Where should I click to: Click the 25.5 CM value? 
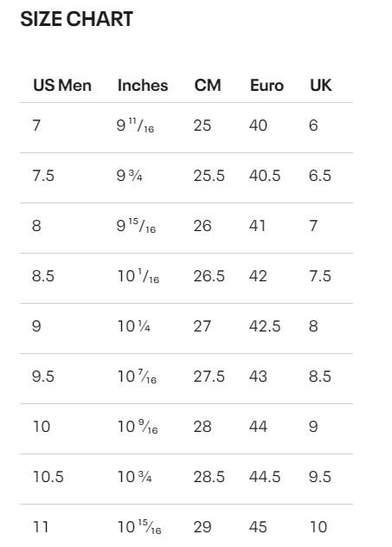[x=209, y=176]
